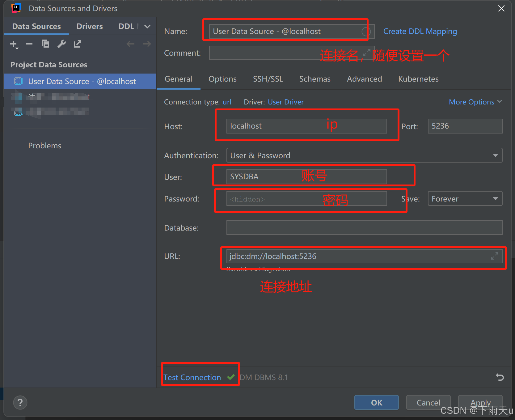This screenshot has height=420, width=515.
Task: Open the Options tab
Action: pyautogui.click(x=222, y=79)
